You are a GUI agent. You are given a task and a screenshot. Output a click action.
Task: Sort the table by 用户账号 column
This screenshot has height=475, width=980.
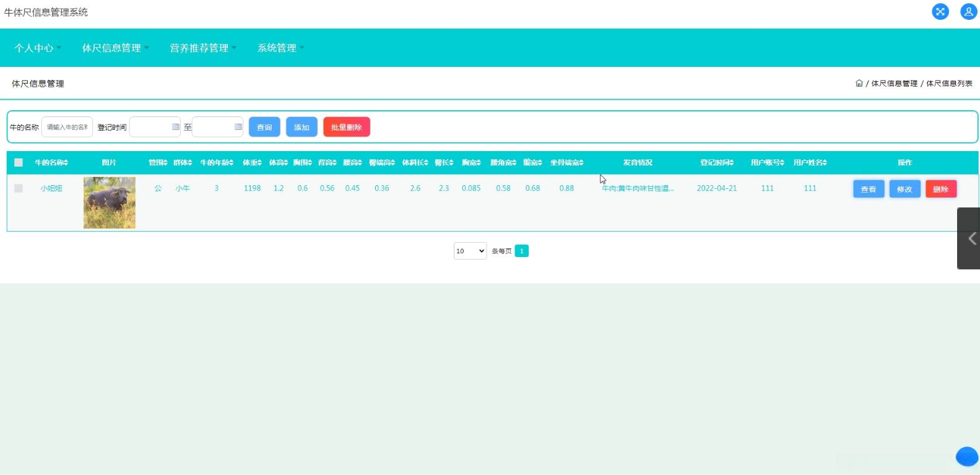click(x=768, y=163)
